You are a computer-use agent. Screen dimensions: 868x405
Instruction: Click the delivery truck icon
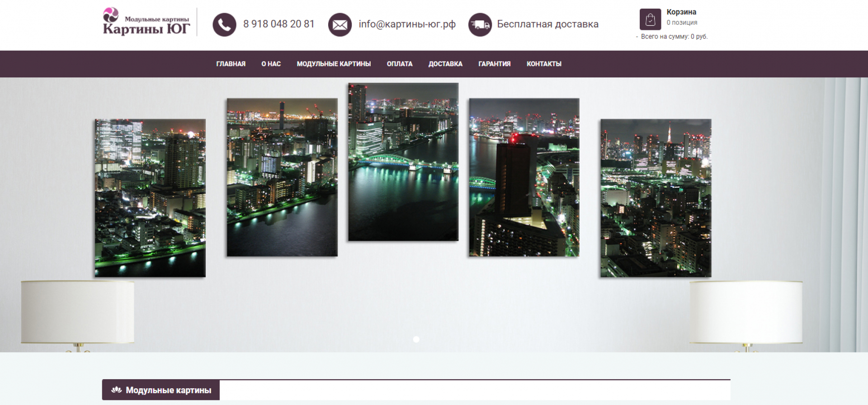pos(480,24)
